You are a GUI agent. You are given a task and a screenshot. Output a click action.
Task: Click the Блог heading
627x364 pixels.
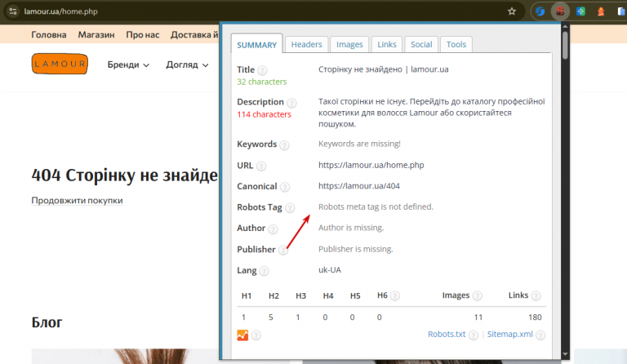coord(47,322)
